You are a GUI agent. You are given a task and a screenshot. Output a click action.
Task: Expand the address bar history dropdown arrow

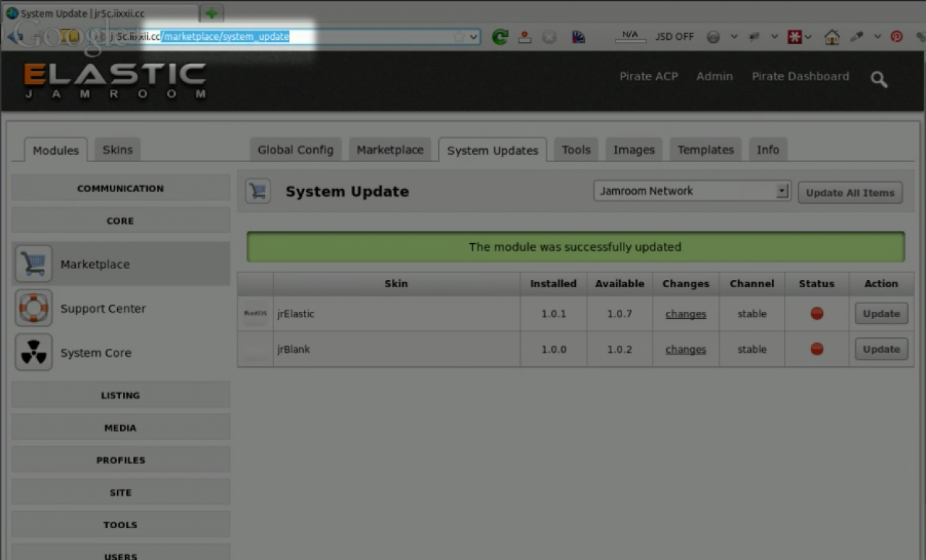(x=474, y=37)
